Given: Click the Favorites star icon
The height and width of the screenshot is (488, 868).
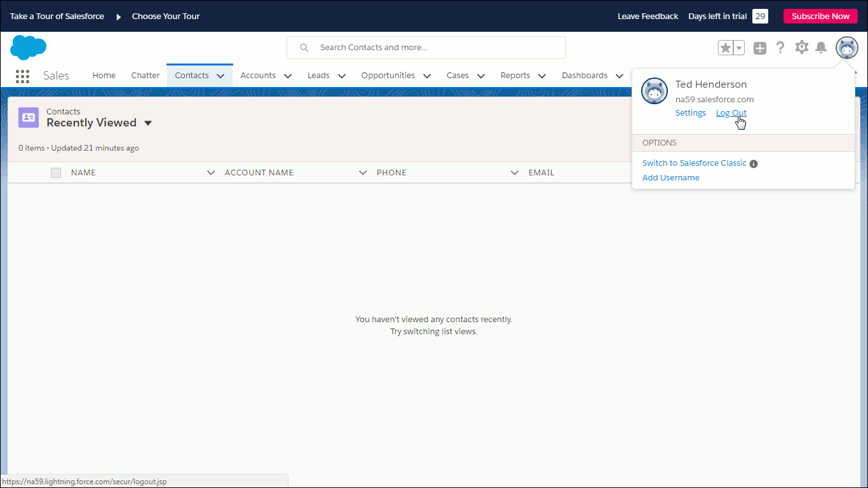Looking at the screenshot, I should click(x=726, y=48).
